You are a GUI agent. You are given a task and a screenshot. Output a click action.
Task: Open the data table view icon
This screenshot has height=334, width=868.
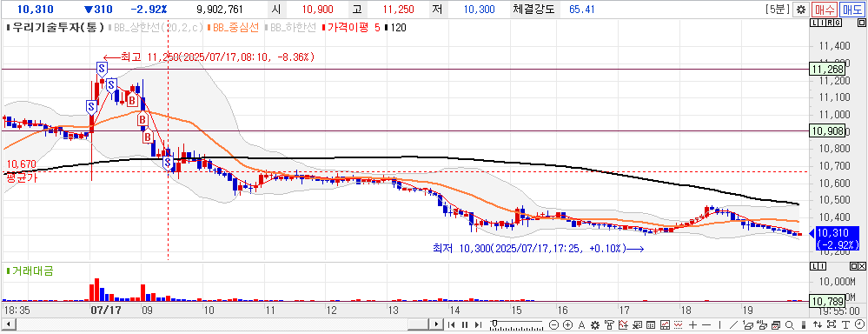[x=651, y=324]
